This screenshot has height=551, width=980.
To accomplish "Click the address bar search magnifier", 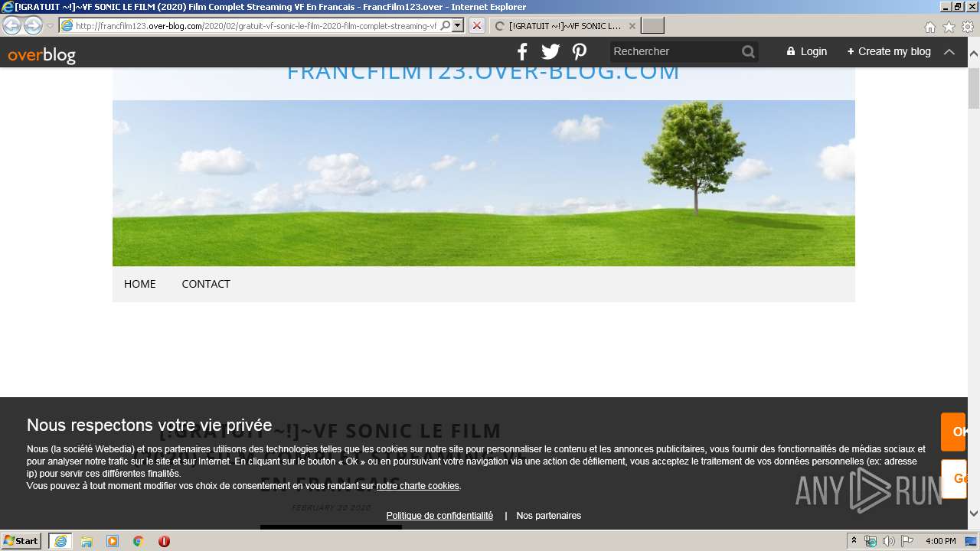I will tap(445, 25).
